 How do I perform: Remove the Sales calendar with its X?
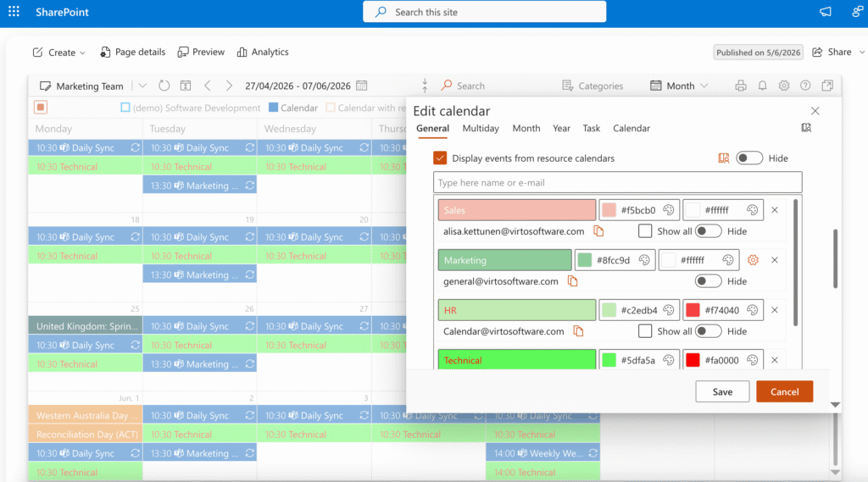pyautogui.click(x=775, y=210)
